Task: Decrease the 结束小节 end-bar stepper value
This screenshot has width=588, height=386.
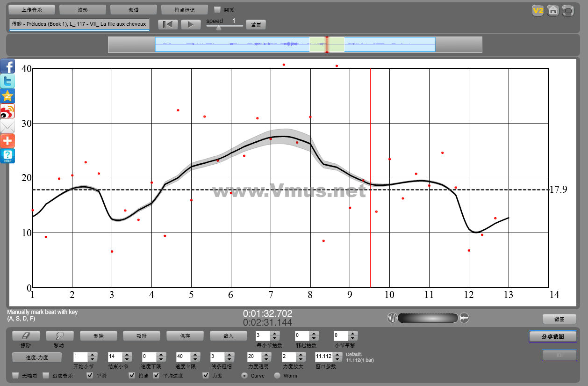Action: click(x=126, y=359)
